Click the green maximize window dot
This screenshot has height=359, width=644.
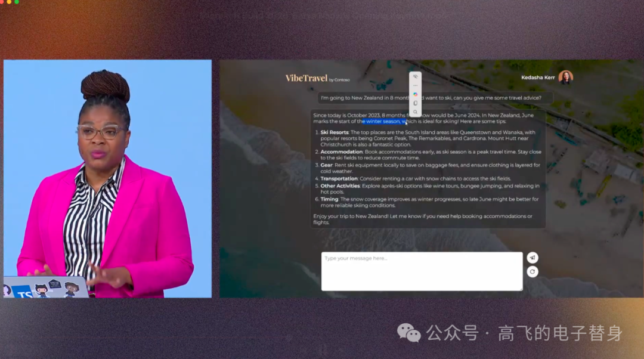tap(17, 2)
